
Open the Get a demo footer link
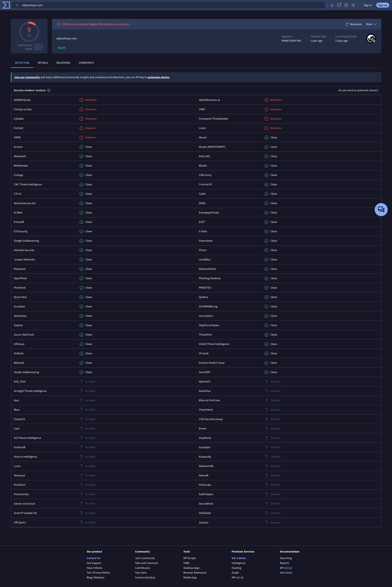pos(238,558)
